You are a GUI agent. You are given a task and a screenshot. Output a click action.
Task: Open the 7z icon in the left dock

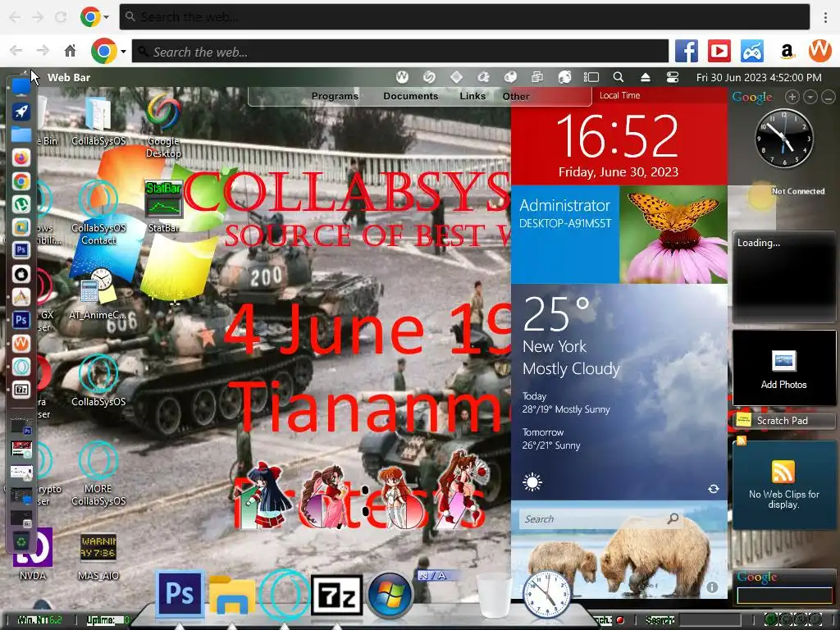pyautogui.click(x=21, y=390)
